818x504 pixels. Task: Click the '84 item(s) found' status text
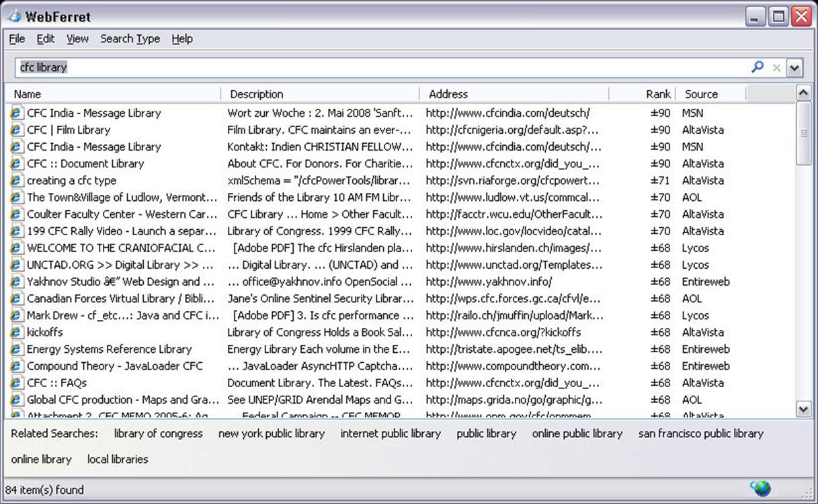(44, 489)
